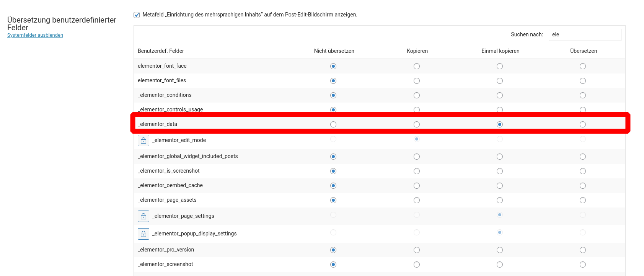Click lock icon beside _elementor_edit_mode
The height and width of the screenshot is (276, 644).
[143, 140]
